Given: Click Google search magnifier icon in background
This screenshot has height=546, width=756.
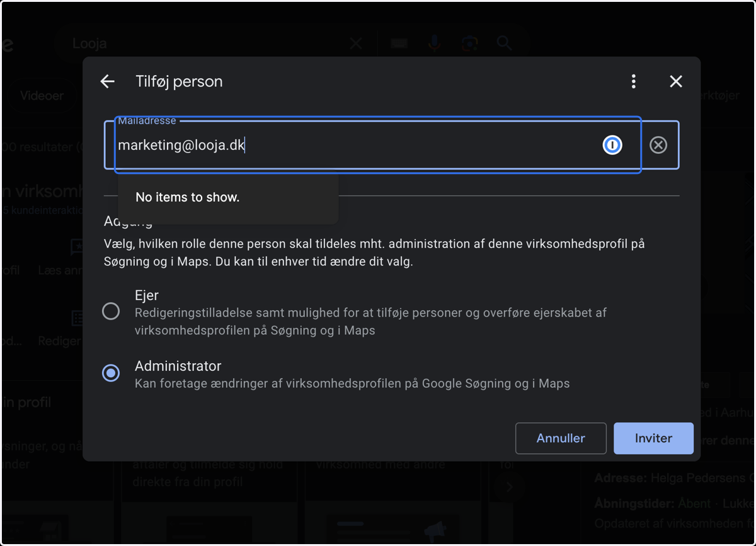Looking at the screenshot, I should (x=504, y=43).
